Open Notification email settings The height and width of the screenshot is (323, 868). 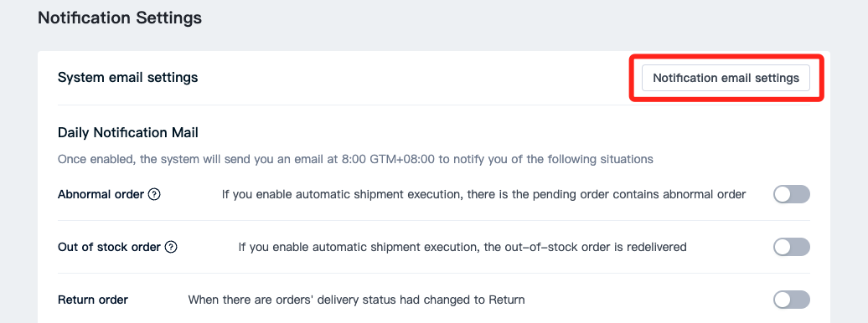click(x=726, y=78)
